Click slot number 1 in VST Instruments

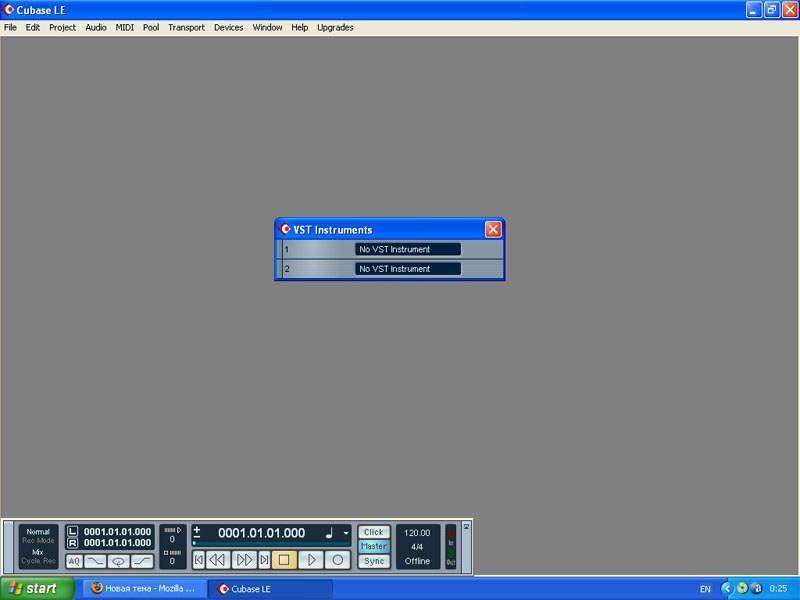(x=287, y=249)
